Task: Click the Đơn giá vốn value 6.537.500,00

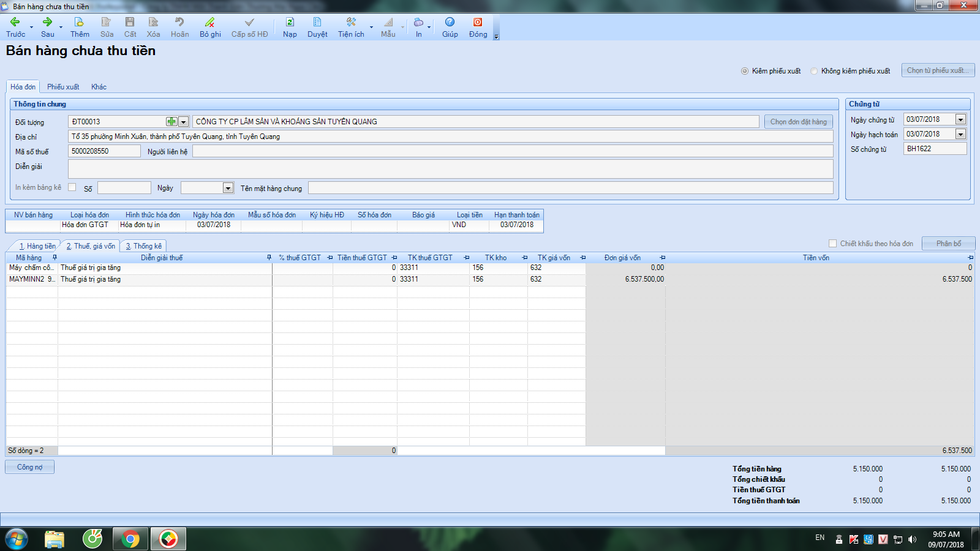Action: click(625, 279)
